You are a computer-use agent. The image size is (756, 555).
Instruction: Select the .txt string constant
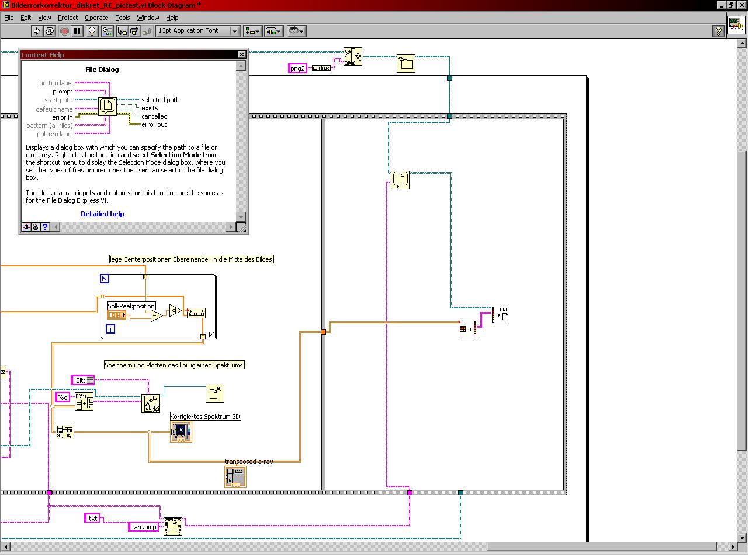click(92, 518)
